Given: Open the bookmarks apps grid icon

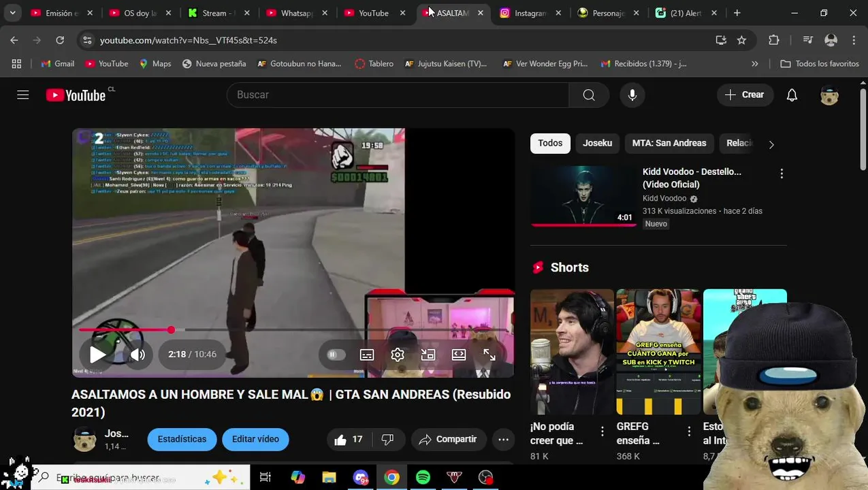Looking at the screenshot, I should 16,63.
